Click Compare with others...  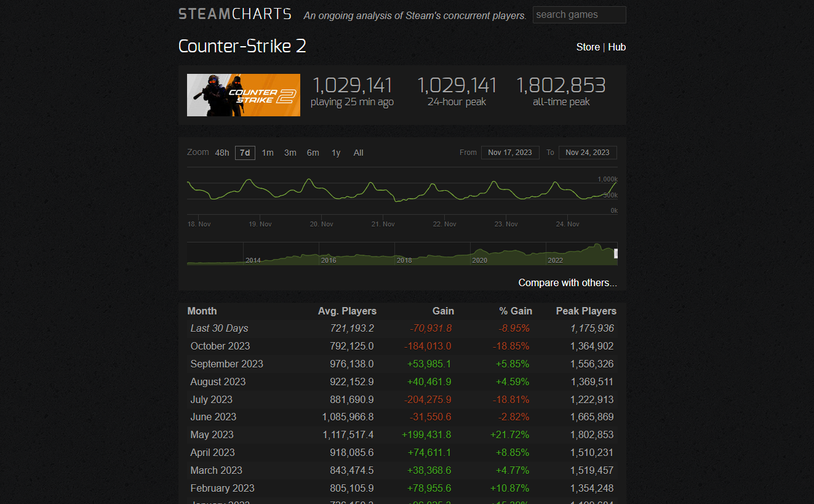click(x=567, y=282)
